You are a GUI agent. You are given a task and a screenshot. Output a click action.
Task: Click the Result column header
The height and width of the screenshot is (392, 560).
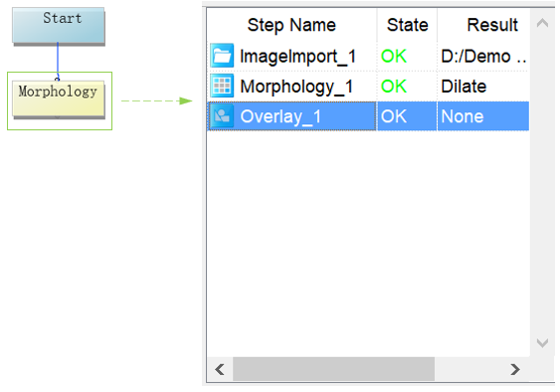(492, 25)
